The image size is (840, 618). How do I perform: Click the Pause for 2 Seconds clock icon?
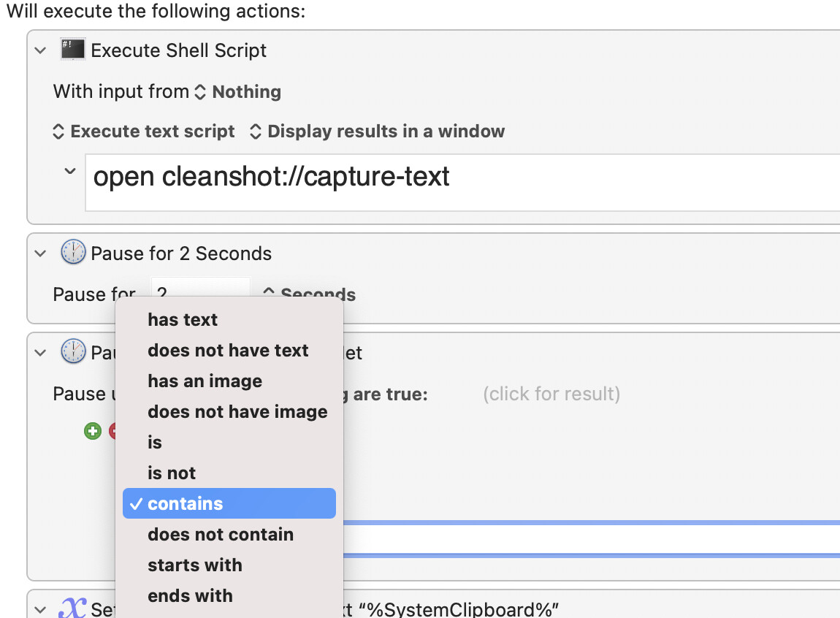click(73, 252)
